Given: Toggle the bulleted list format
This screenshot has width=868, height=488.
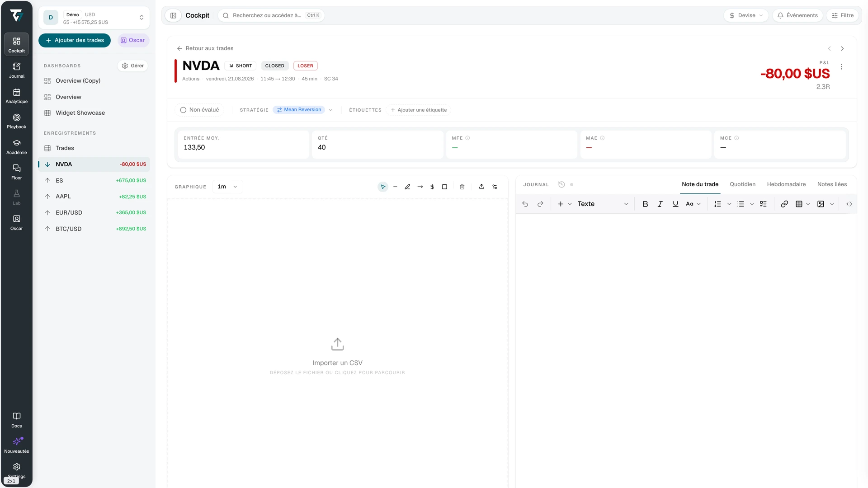Looking at the screenshot, I should [x=741, y=204].
